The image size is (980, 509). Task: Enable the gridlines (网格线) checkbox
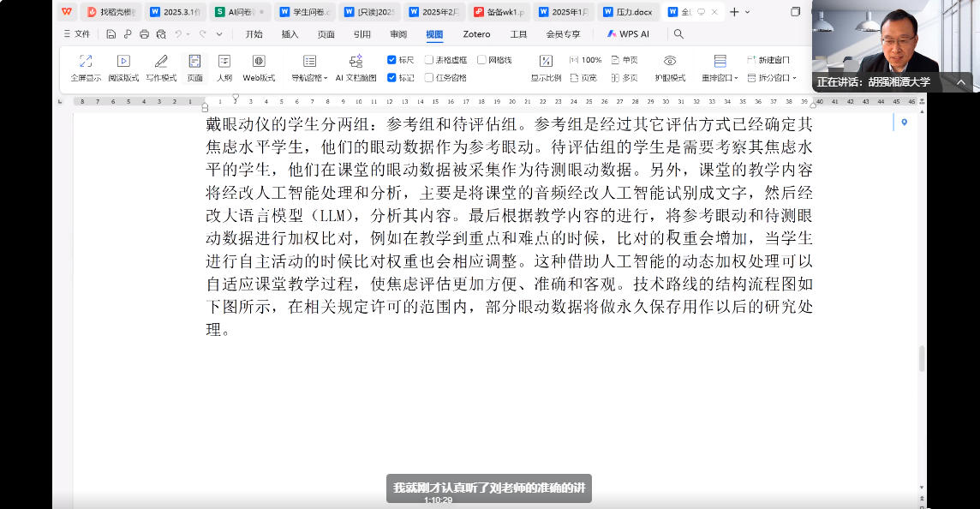point(481,60)
